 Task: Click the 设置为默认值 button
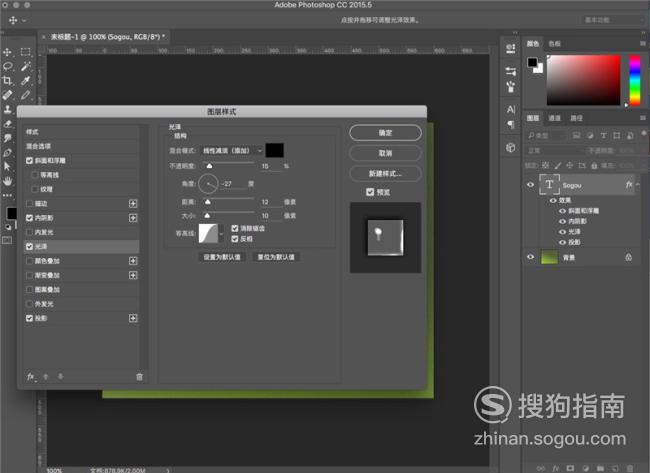222,257
